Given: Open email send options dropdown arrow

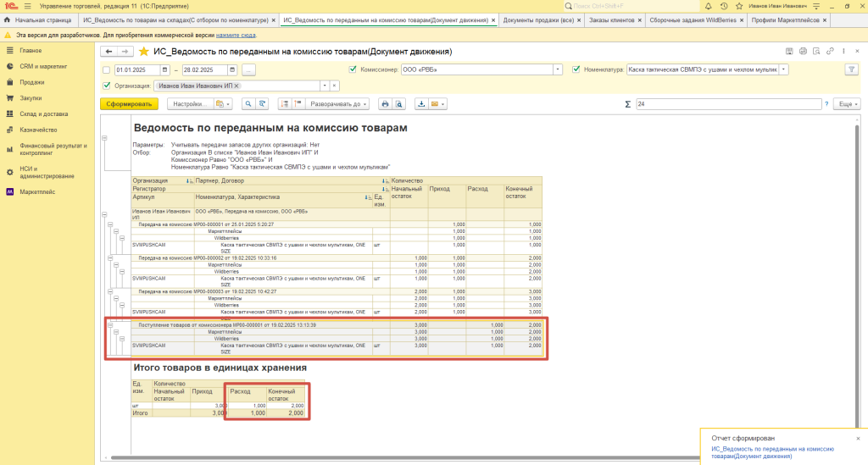Looking at the screenshot, I should point(442,104).
